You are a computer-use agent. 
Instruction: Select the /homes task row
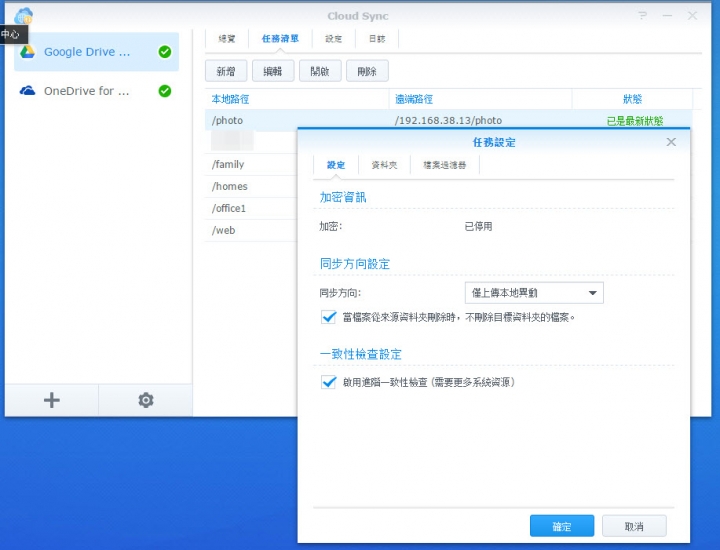251,186
